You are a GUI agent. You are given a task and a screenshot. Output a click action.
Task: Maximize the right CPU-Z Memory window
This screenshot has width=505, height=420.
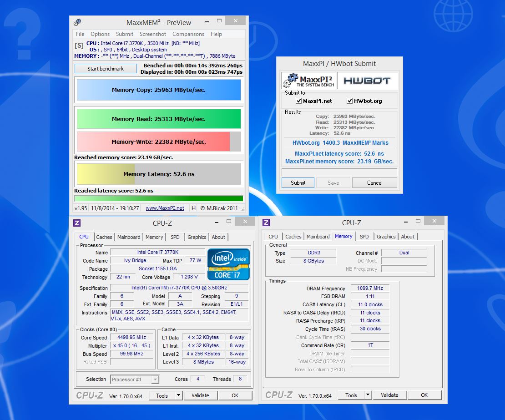pyautogui.click(x=418, y=221)
